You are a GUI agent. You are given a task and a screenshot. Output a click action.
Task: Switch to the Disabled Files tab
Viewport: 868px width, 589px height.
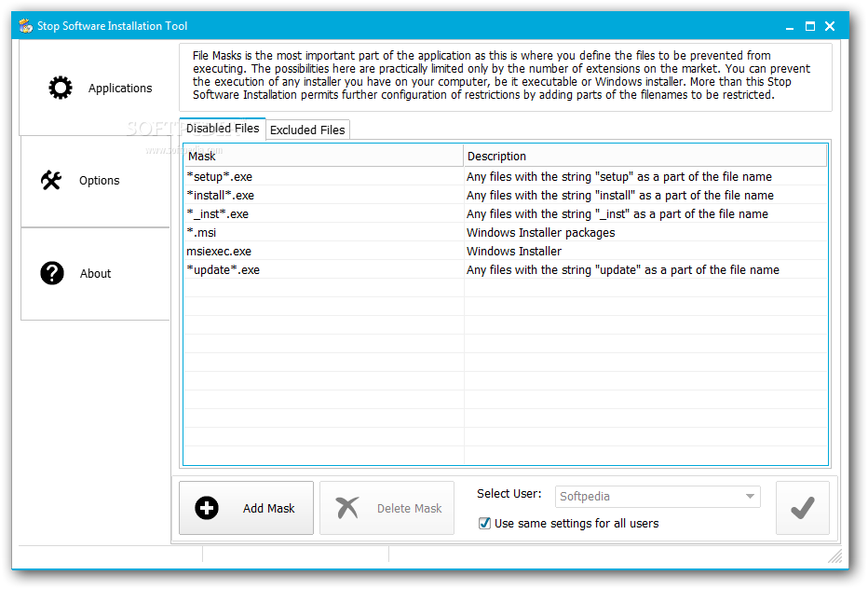(x=223, y=129)
